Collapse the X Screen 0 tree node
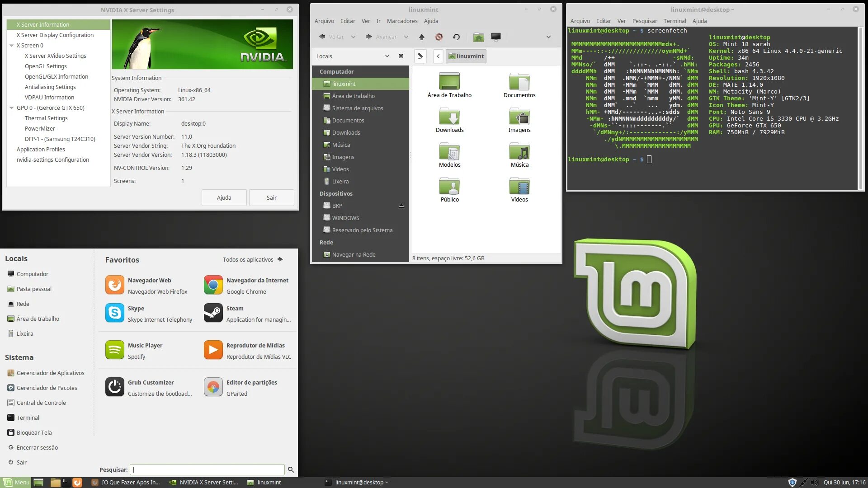The image size is (868, 488). [11, 46]
